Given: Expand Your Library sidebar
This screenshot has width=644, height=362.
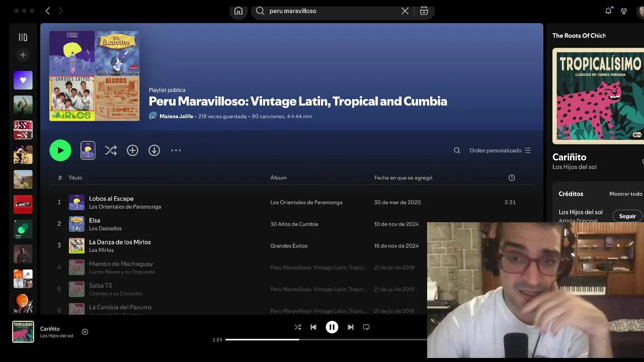Looking at the screenshot, I should [23, 37].
